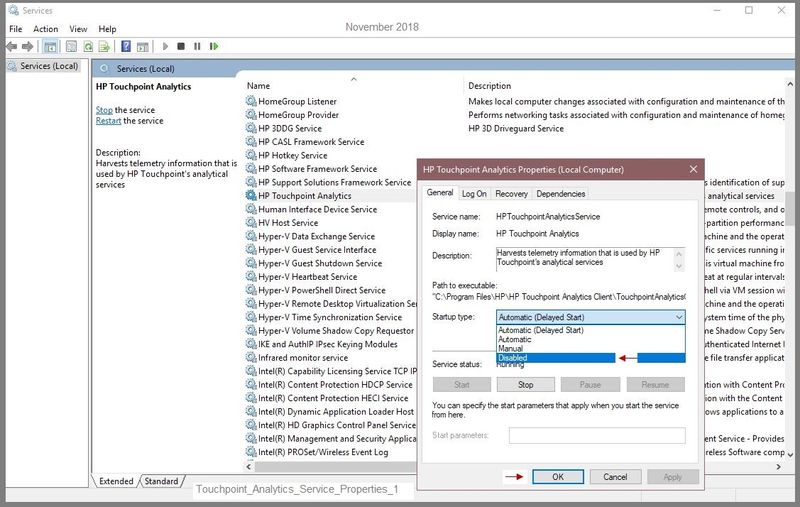The width and height of the screenshot is (800, 507).
Task: Choose Disabled from the startup type list
Action: point(590,358)
